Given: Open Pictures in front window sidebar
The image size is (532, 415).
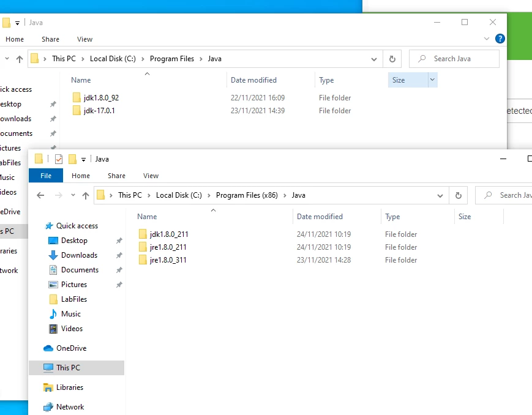Looking at the screenshot, I should [74, 285].
